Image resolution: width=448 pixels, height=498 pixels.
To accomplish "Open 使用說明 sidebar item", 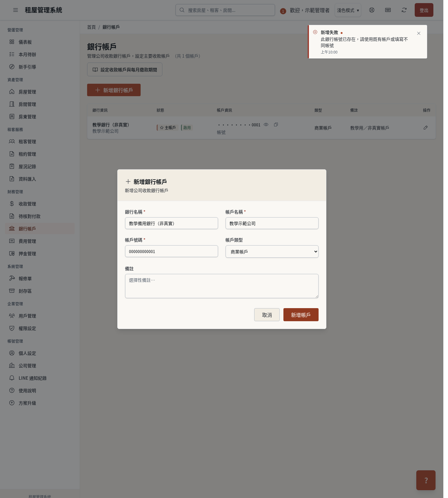I will 40,391.
